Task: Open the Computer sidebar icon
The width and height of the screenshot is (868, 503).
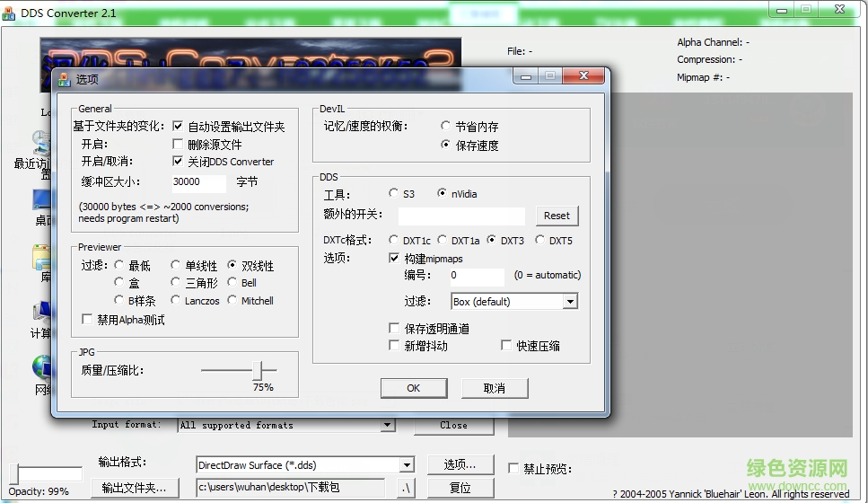Action: (41, 313)
